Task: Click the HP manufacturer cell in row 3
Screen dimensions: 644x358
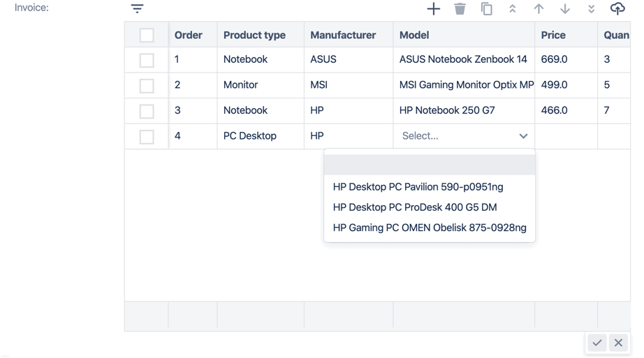Action: 349,110
